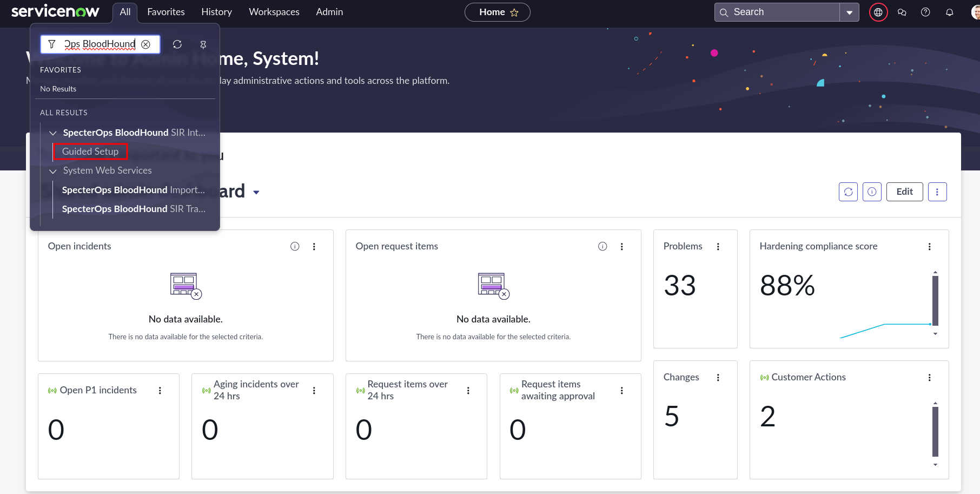This screenshot has width=980, height=494.
Task: Open the Workspaces menu
Action: click(x=274, y=12)
